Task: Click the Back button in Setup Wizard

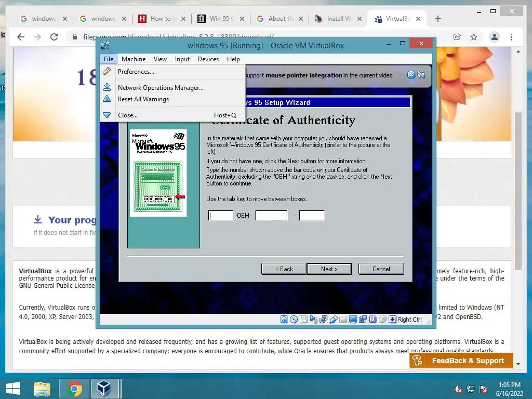Action: click(x=284, y=269)
